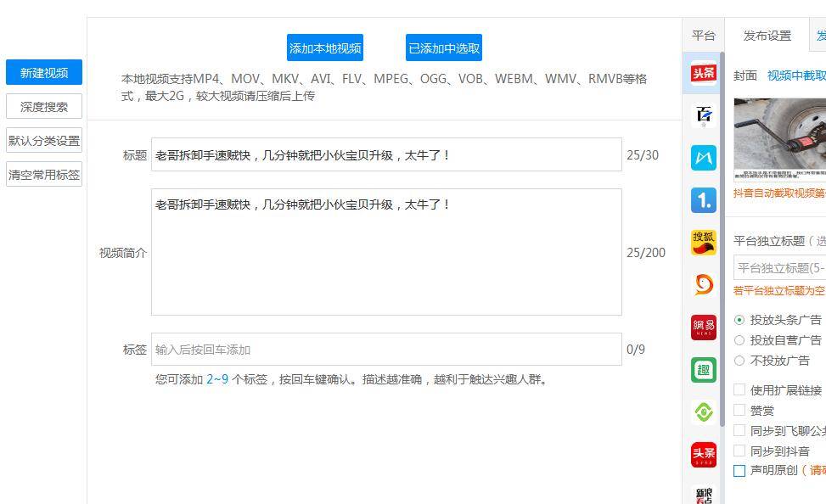Select the NetEase (網易) platform icon
Image resolution: width=826 pixels, height=504 pixels.
(x=703, y=328)
